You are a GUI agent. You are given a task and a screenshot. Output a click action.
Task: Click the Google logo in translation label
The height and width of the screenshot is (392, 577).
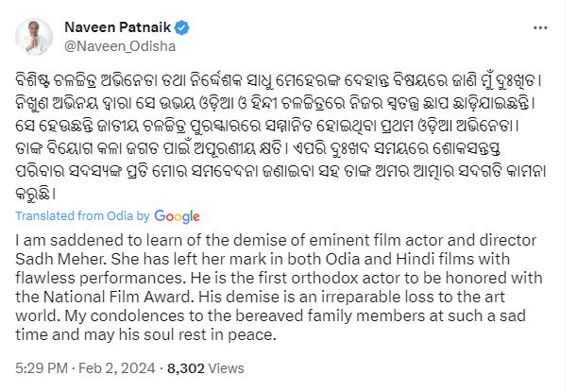(x=177, y=216)
